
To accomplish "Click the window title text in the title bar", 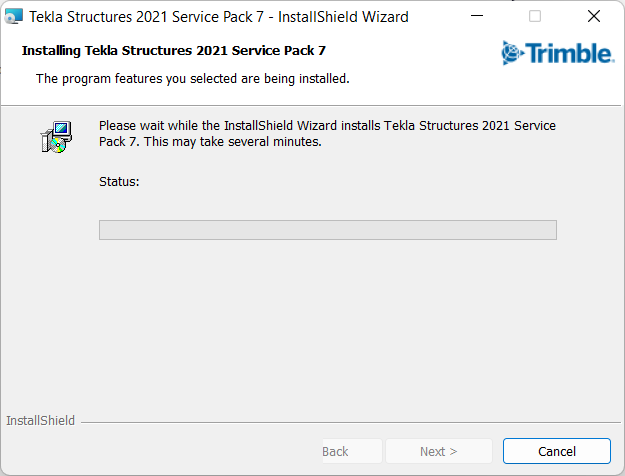I will [x=218, y=17].
